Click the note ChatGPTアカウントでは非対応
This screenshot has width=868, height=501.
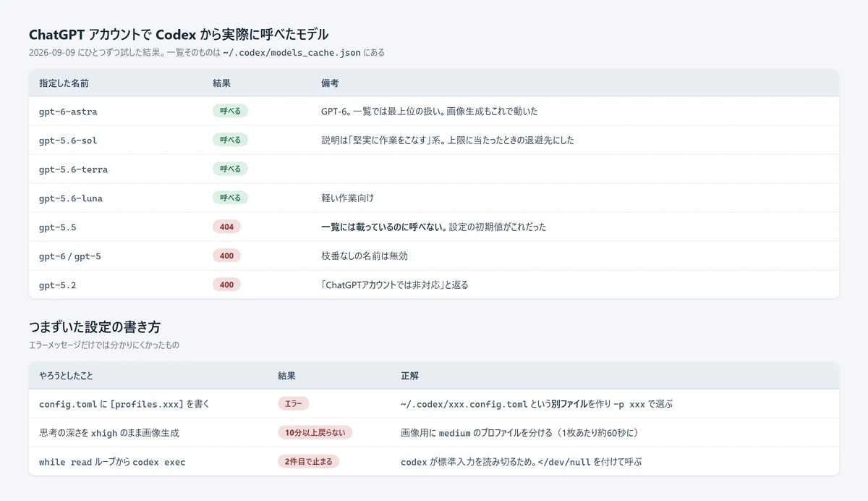click(395, 285)
